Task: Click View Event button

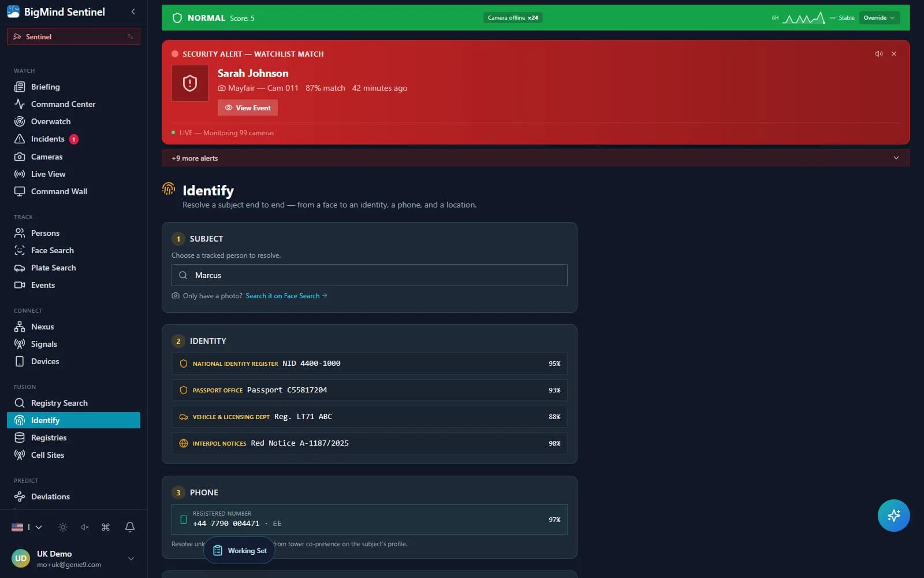Action: coord(248,108)
